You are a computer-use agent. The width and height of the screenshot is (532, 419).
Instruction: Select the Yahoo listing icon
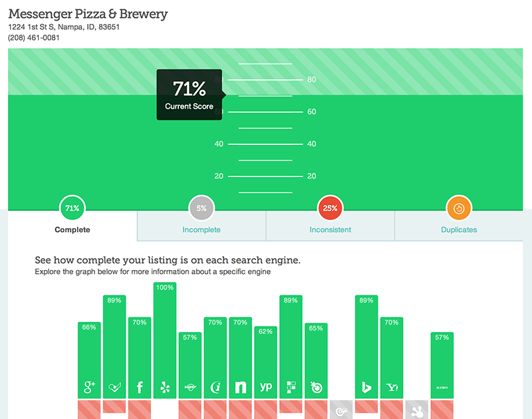click(392, 387)
